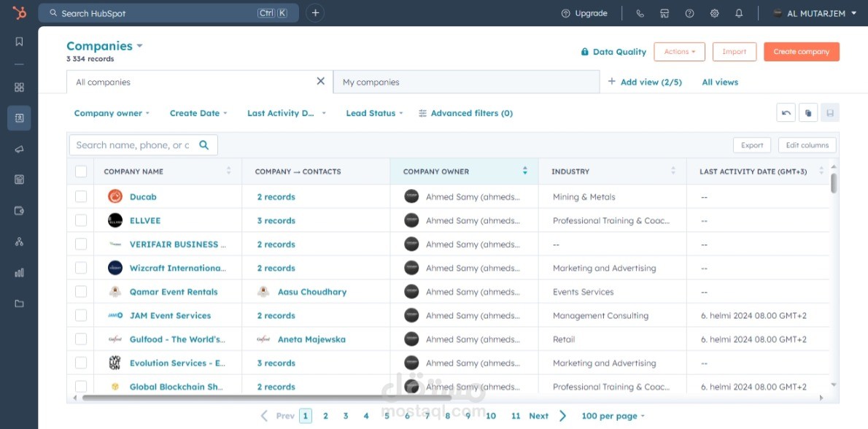The width and height of the screenshot is (868, 429).
Task: Open the CRM contacts icon in sidebar
Action: click(x=20, y=118)
